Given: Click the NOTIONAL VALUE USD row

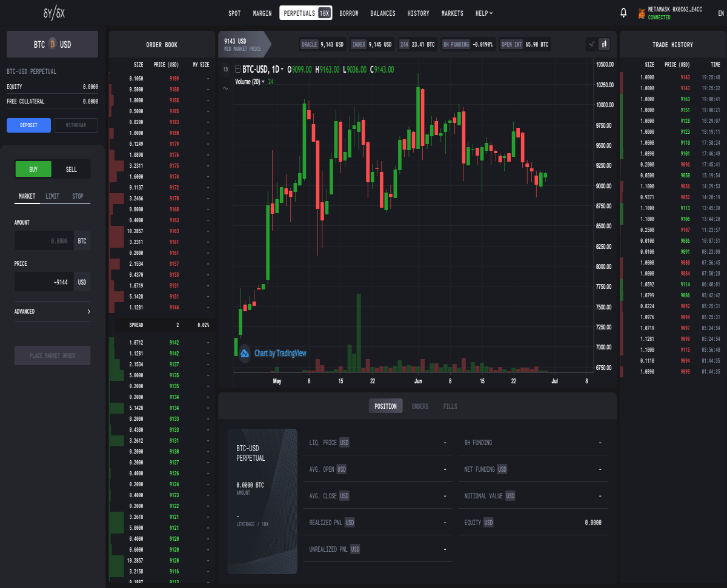Looking at the screenshot, I should coord(533,496).
